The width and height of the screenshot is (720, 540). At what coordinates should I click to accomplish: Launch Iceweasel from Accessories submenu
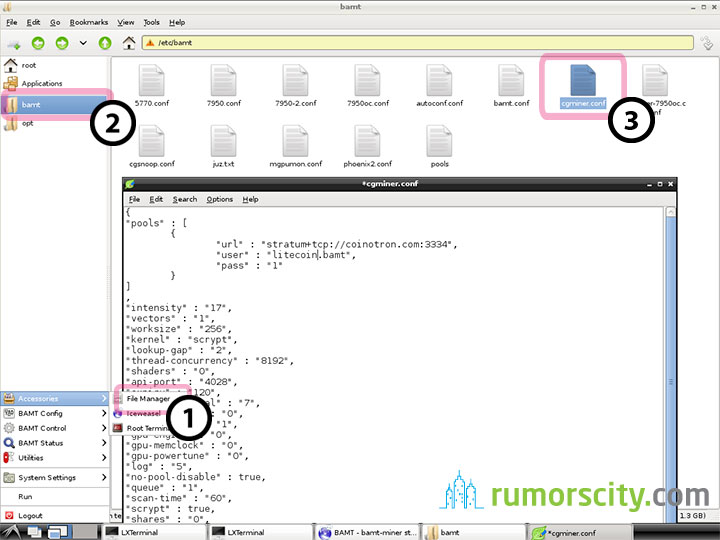(143, 414)
